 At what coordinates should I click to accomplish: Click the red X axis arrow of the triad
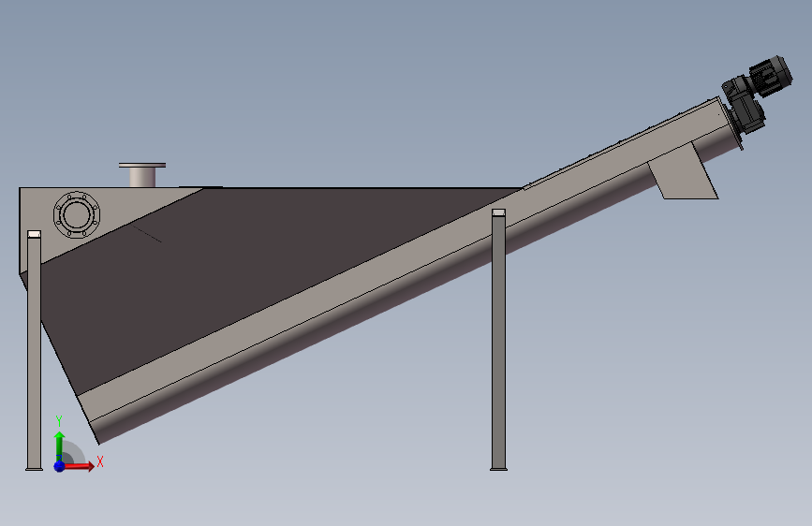pyautogui.click(x=79, y=466)
